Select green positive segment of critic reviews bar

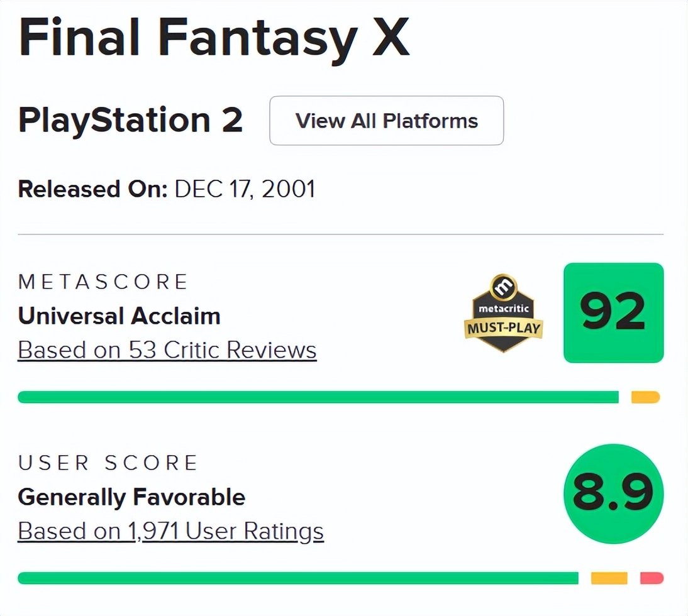318,397
